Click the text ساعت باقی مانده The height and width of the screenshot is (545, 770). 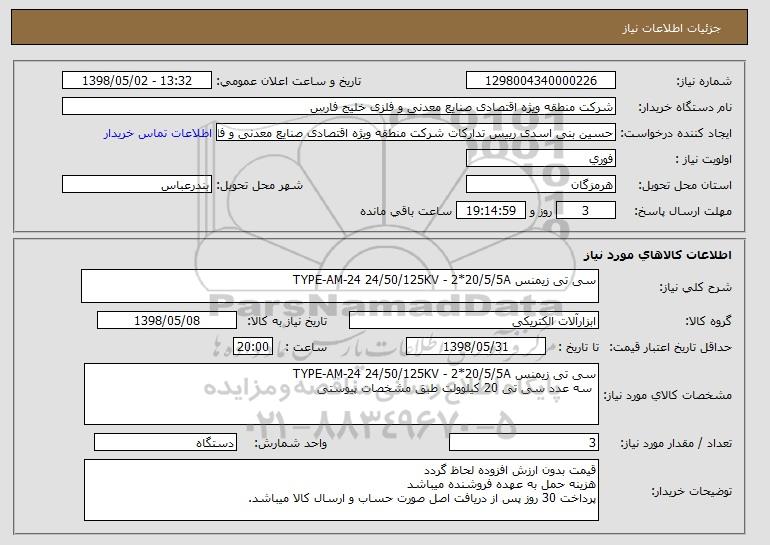coord(406,211)
